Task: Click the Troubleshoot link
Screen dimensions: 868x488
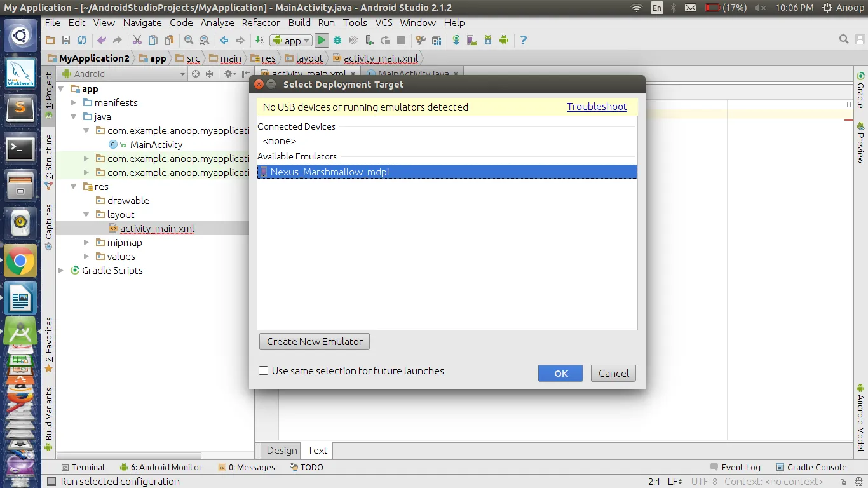Action: [597, 107]
